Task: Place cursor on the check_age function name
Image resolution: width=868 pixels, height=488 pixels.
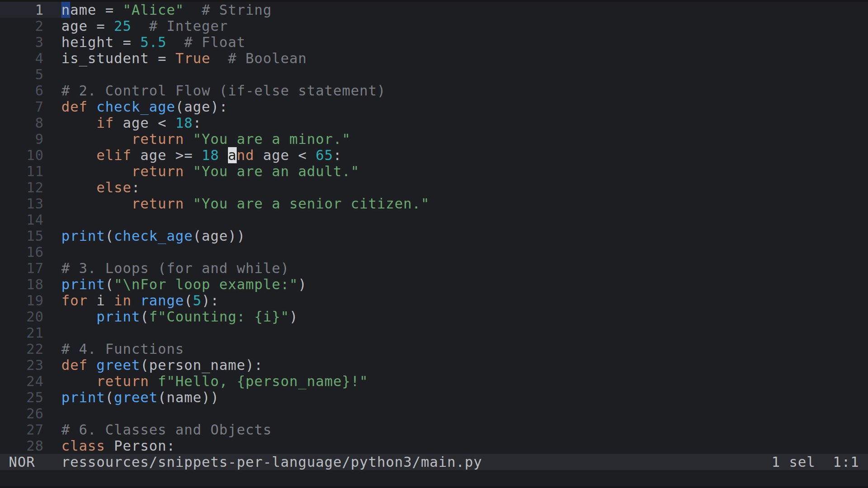Action: [135, 107]
